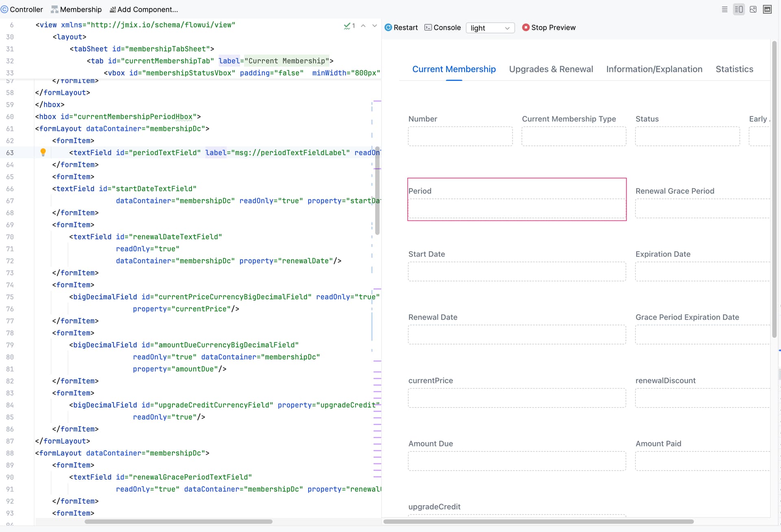Click the xmlns view URL in line 6
The width and height of the screenshot is (781, 532).
click(161, 25)
